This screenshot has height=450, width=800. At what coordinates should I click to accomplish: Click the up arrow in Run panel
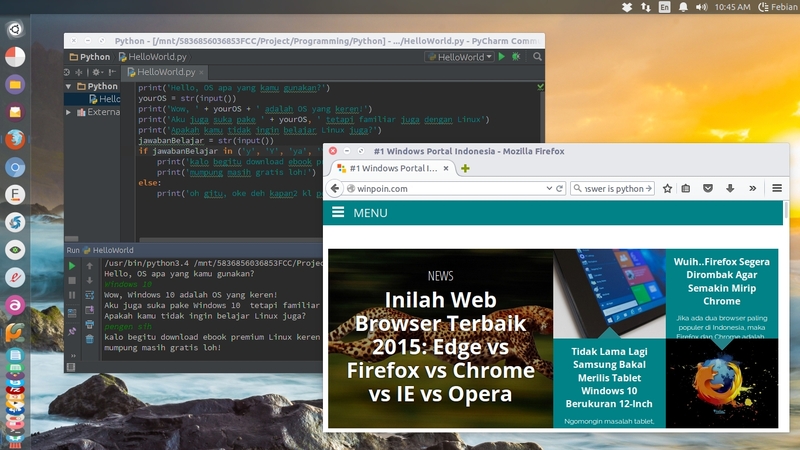(x=89, y=266)
